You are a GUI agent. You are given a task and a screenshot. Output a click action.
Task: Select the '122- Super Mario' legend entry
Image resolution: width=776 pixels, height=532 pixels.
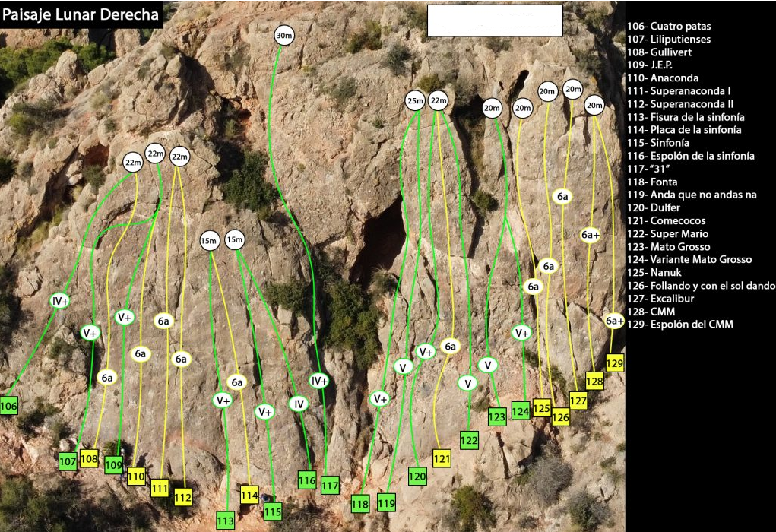click(x=667, y=233)
